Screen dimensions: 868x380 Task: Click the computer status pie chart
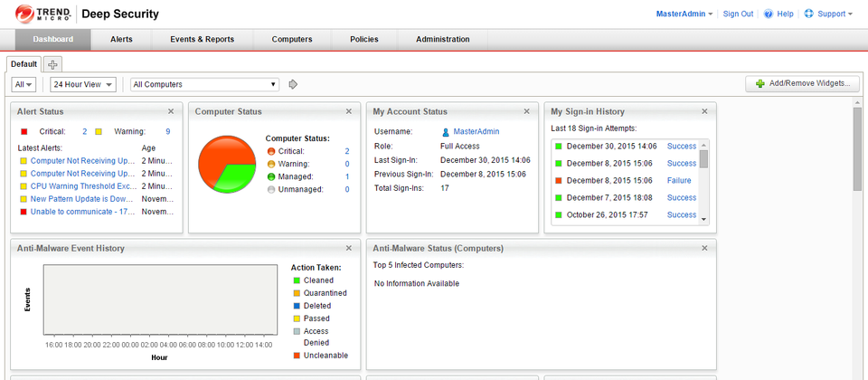click(x=227, y=165)
